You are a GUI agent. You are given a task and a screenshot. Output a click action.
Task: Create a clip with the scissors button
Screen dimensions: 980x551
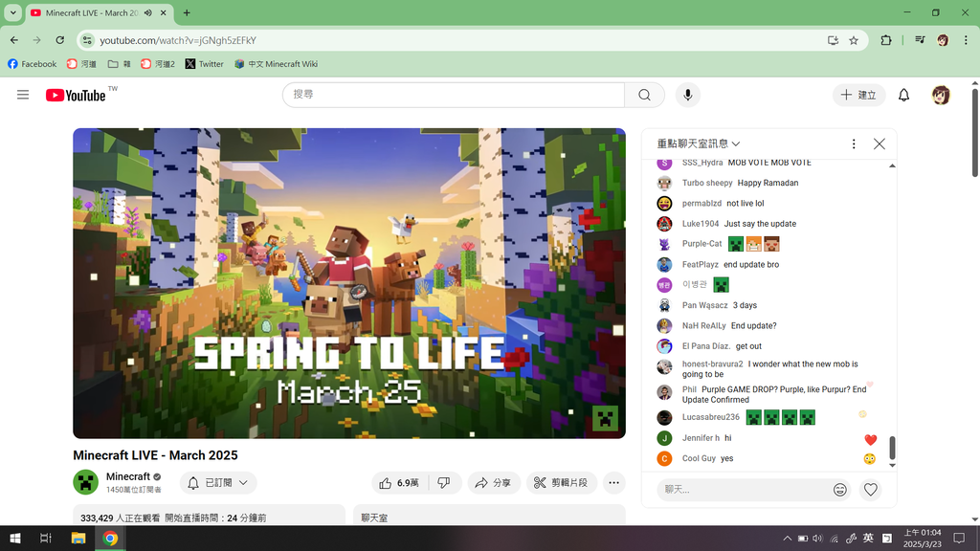point(561,483)
